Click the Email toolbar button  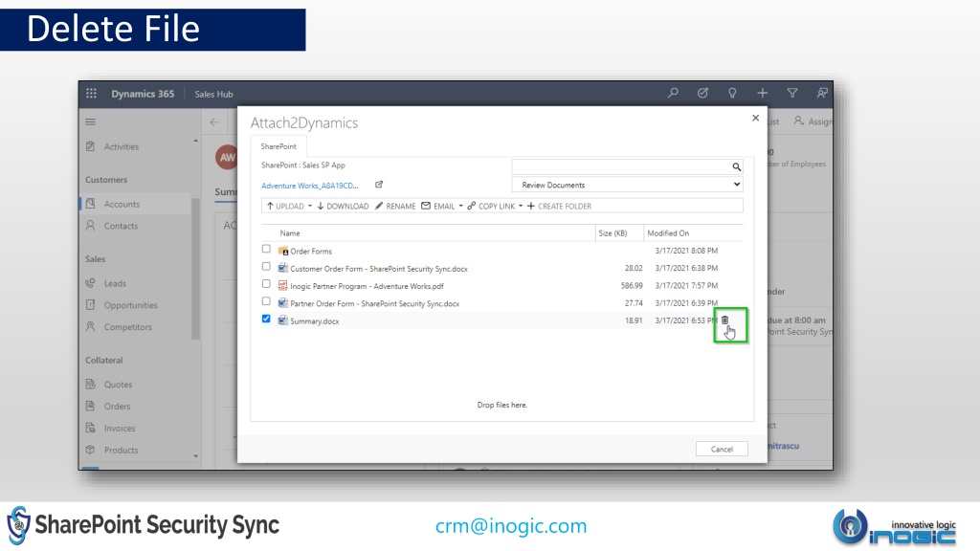click(x=438, y=207)
